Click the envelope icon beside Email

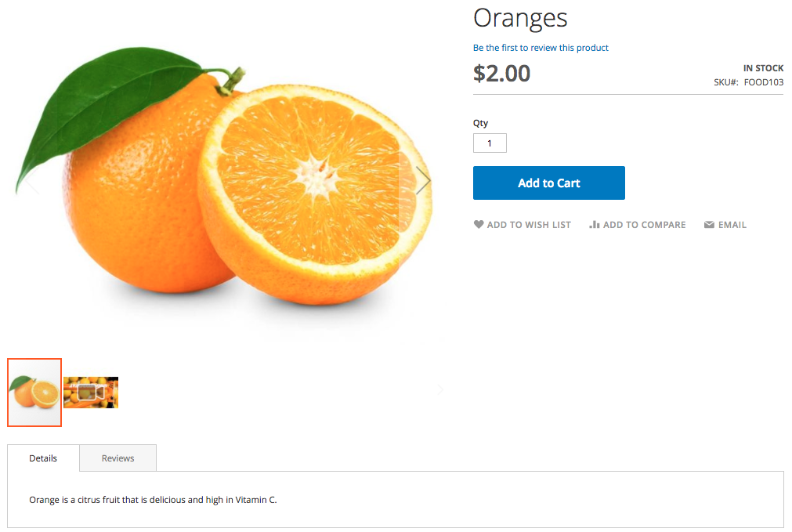(x=709, y=225)
